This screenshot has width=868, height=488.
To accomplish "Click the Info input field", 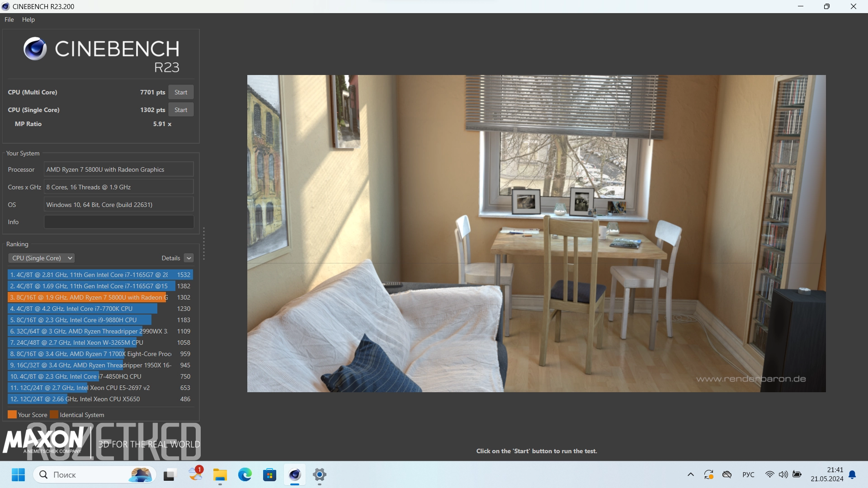I will (119, 222).
